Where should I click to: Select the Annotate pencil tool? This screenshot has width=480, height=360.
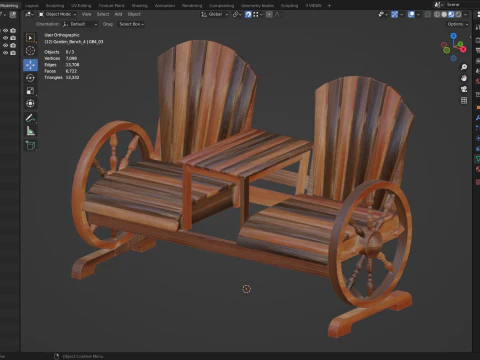[30, 118]
